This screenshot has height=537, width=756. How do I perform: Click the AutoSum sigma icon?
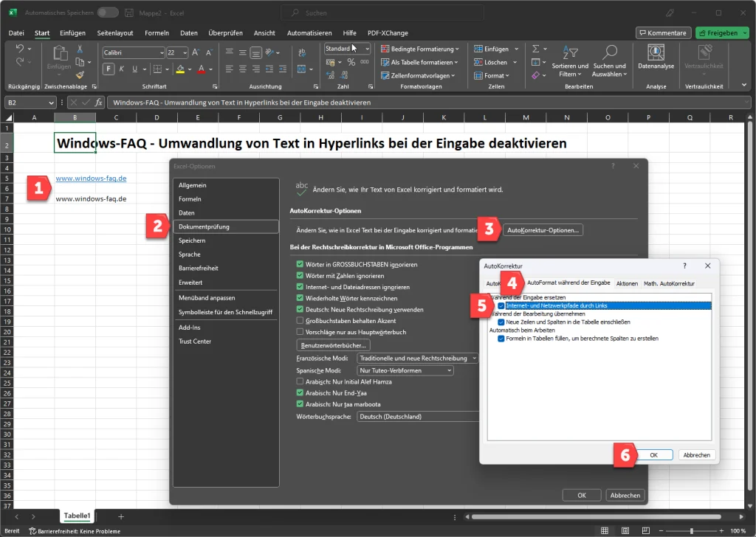[x=536, y=49]
